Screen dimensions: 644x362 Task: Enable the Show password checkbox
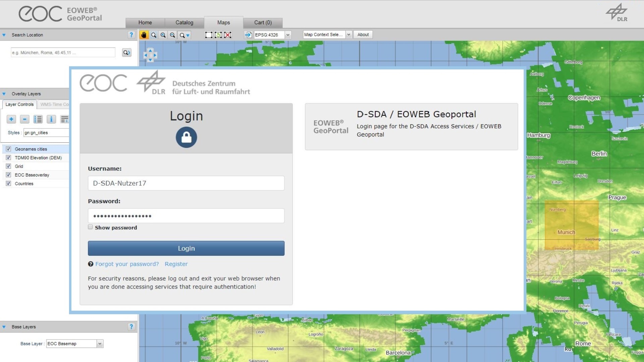click(x=90, y=227)
